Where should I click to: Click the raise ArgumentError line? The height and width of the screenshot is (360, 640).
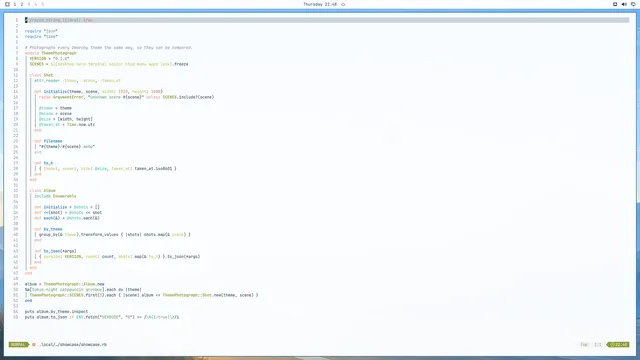pos(127,97)
